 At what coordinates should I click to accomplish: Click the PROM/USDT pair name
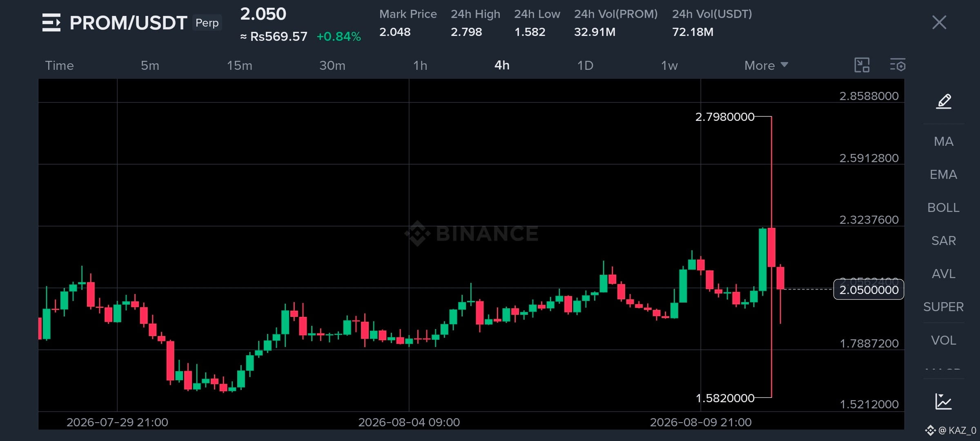(x=128, y=23)
